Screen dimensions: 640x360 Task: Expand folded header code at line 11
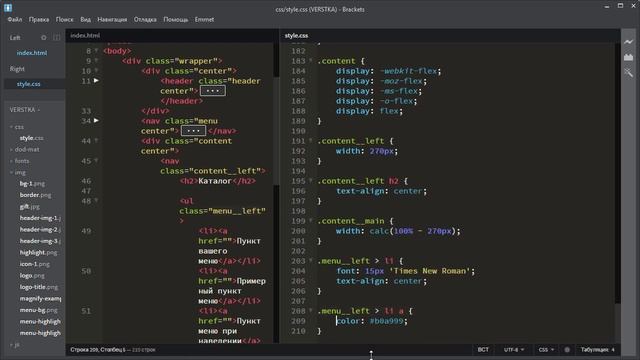96,81
